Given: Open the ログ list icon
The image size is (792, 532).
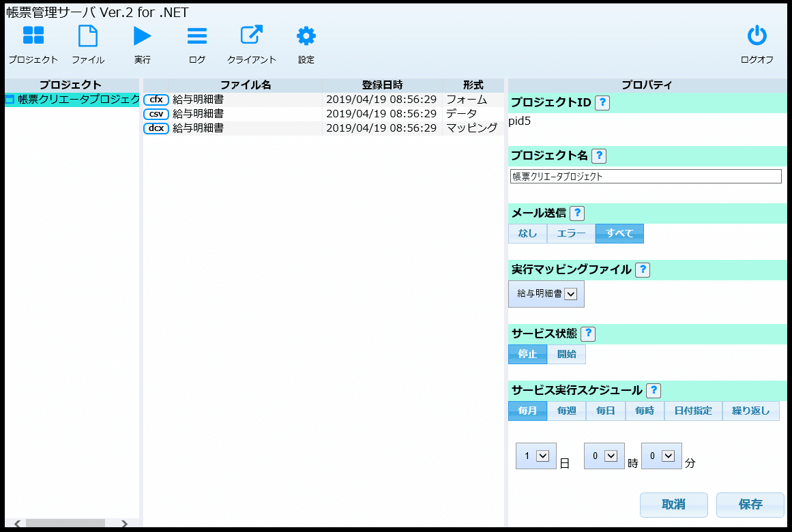Looking at the screenshot, I should pos(197,36).
